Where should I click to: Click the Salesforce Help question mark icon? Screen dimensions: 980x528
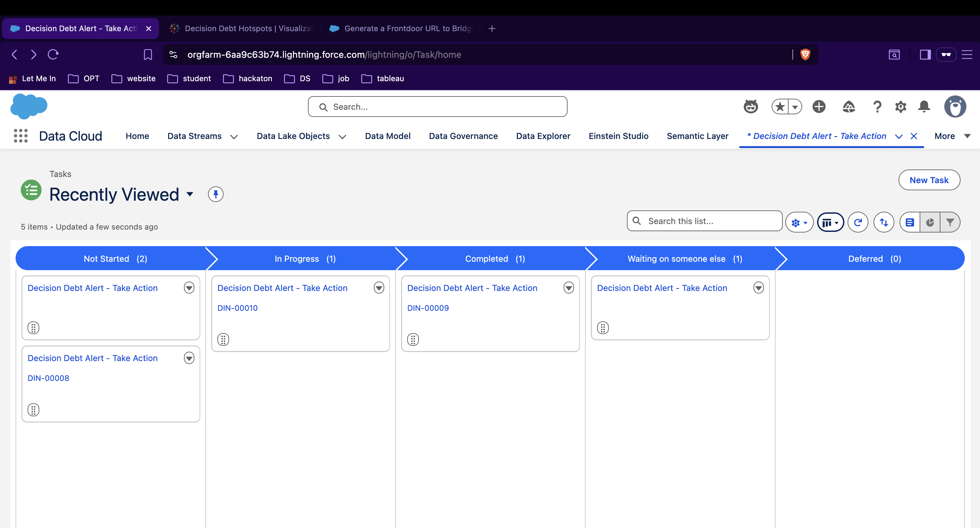877,107
